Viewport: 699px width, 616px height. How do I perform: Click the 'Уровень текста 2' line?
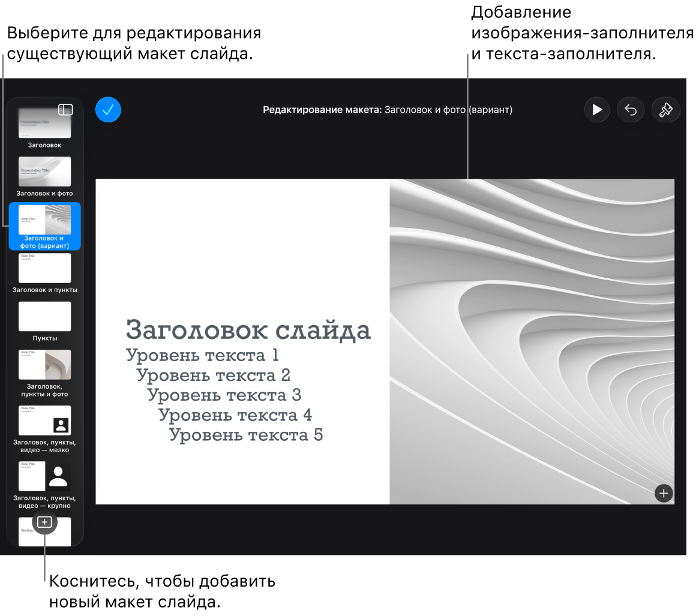click(214, 375)
